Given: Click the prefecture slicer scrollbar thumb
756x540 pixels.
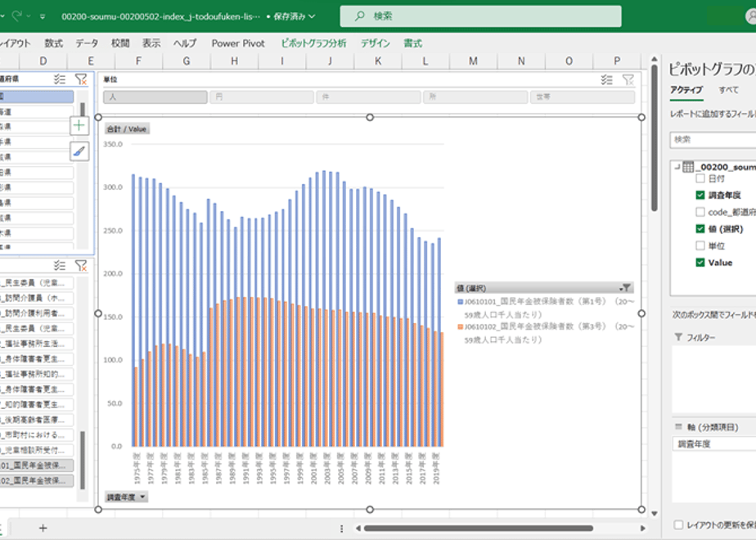Looking at the screenshot, I should point(83,110).
